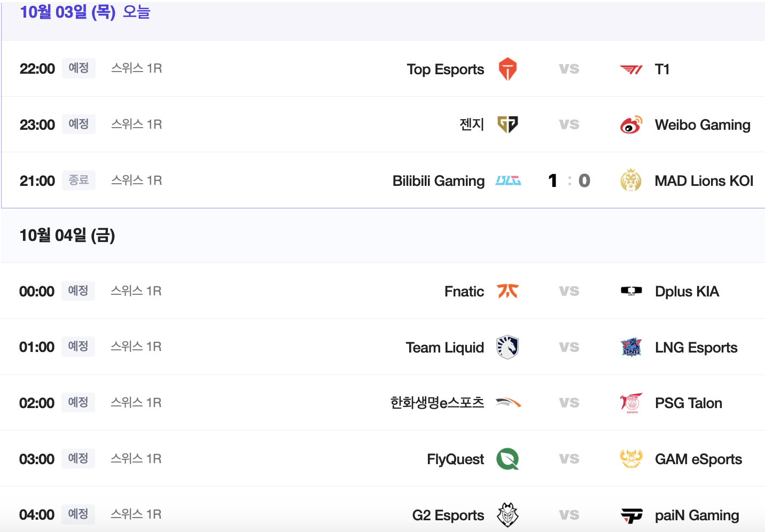
Task: Select the paiN Gaming logo
Action: [x=631, y=515]
